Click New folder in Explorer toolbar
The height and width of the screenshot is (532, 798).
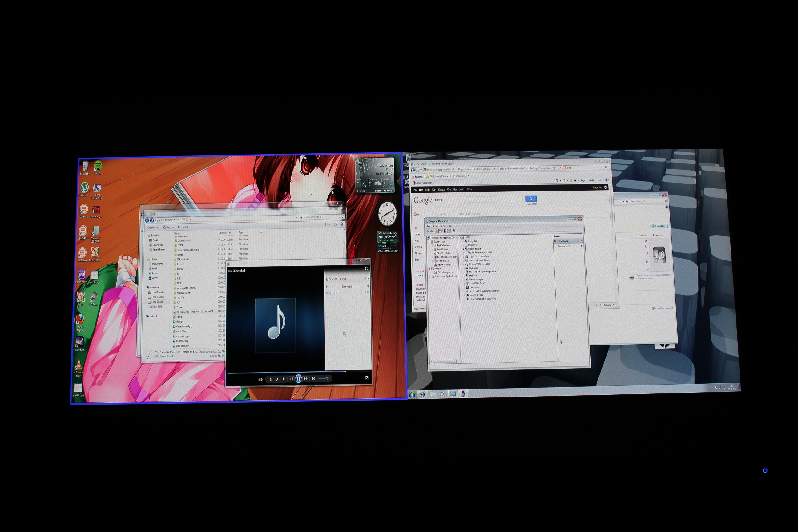tap(183, 227)
